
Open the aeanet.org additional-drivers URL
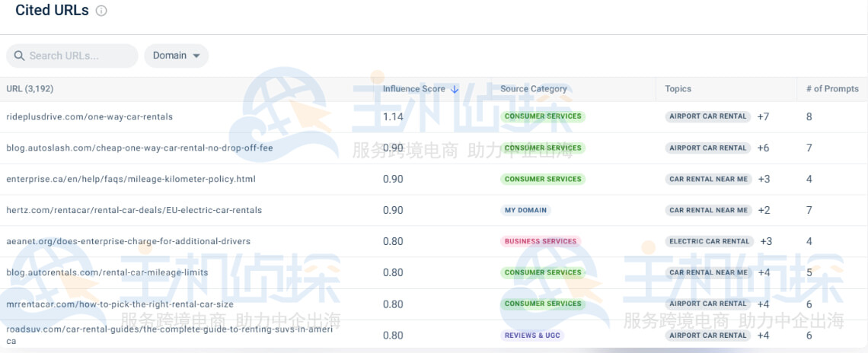pyautogui.click(x=129, y=241)
